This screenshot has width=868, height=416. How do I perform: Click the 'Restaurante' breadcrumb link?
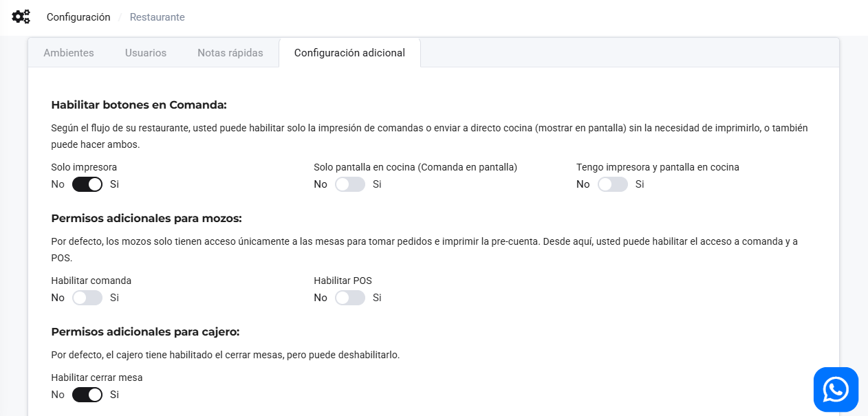pos(157,17)
